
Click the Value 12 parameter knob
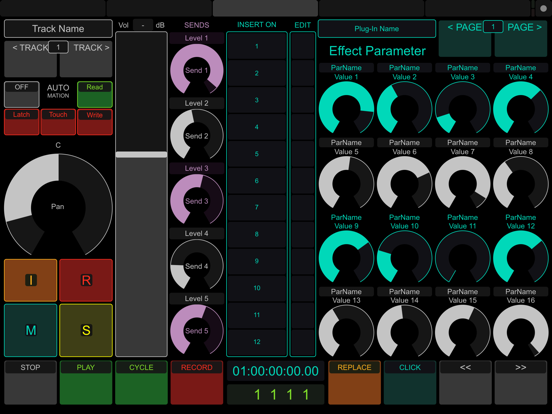click(x=521, y=258)
